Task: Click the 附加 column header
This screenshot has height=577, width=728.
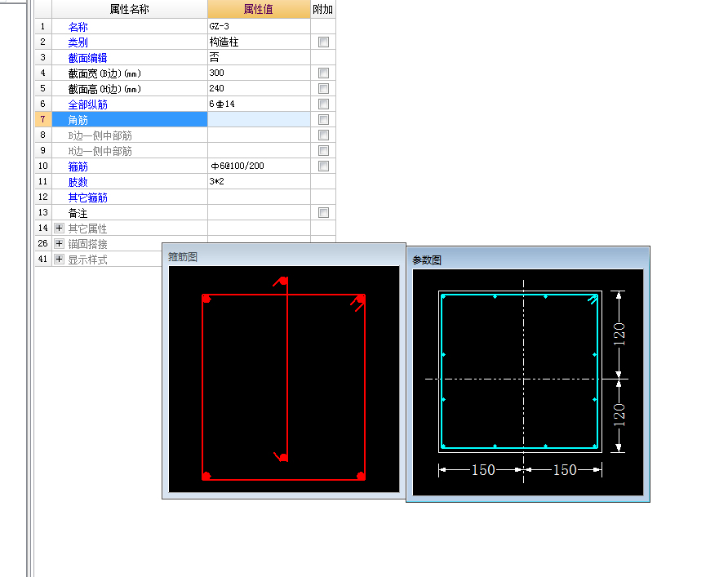Action: [322, 9]
